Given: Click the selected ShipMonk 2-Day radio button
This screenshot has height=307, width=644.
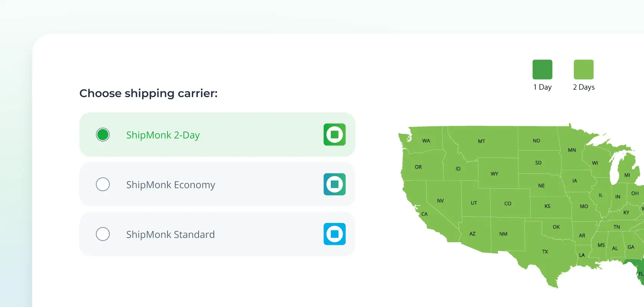Looking at the screenshot, I should point(102,135).
